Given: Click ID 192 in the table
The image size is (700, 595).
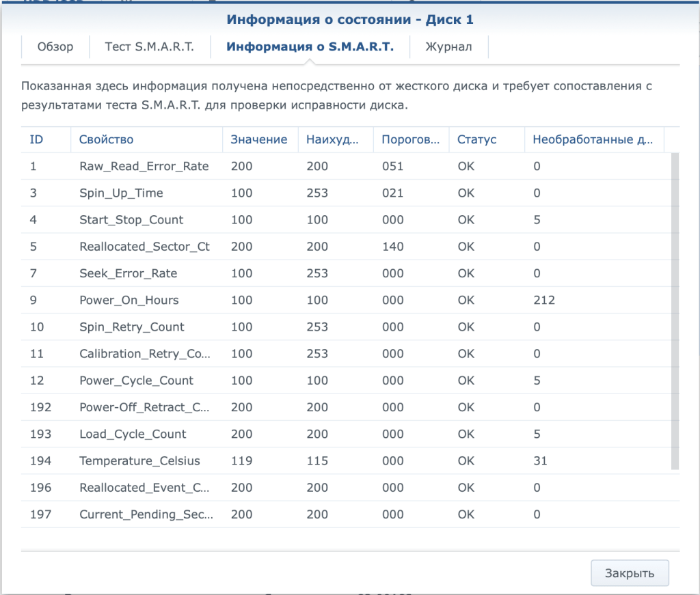Looking at the screenshot, I should click(40, 407).
